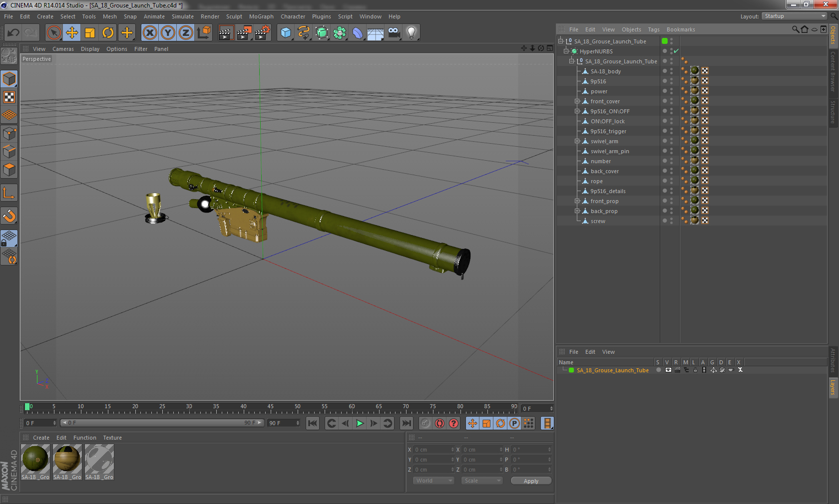Toggle visibility dot for SA-18_body
This screenshot has height=504, width=839.
pos(665,71)
